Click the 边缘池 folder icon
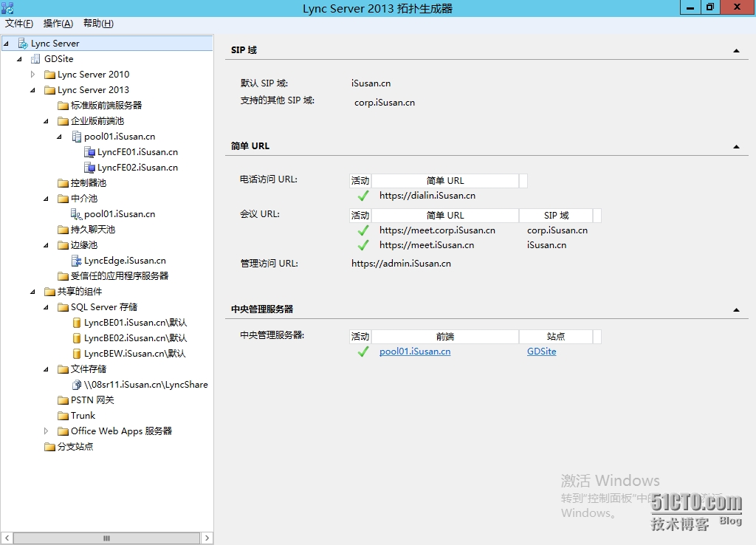Viewport: 756px width, 545px height. click(63, 245)
